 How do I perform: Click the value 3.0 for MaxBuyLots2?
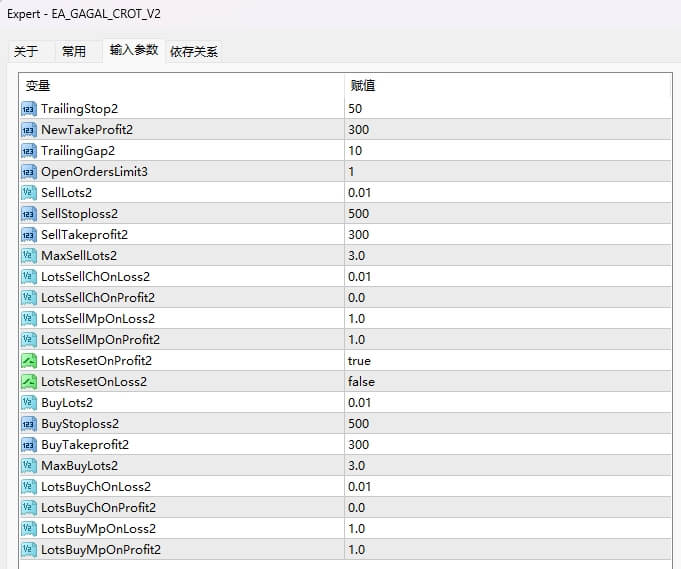(x=356, y=466)
